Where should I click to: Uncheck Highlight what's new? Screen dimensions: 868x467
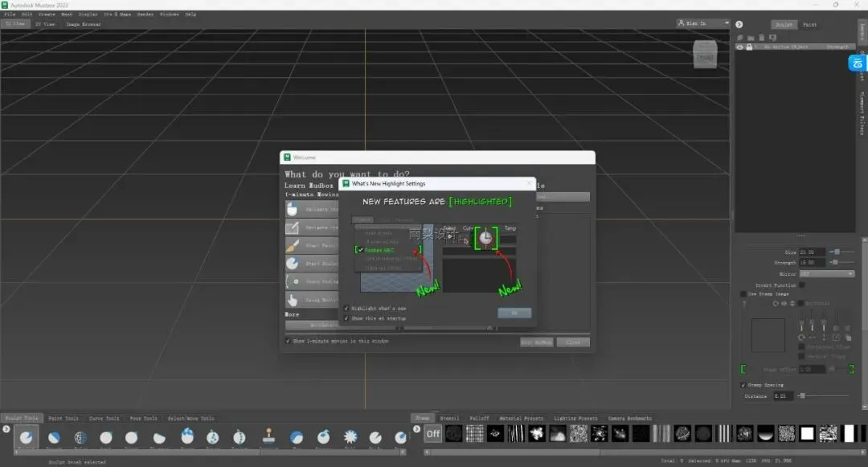coord(346,309)
